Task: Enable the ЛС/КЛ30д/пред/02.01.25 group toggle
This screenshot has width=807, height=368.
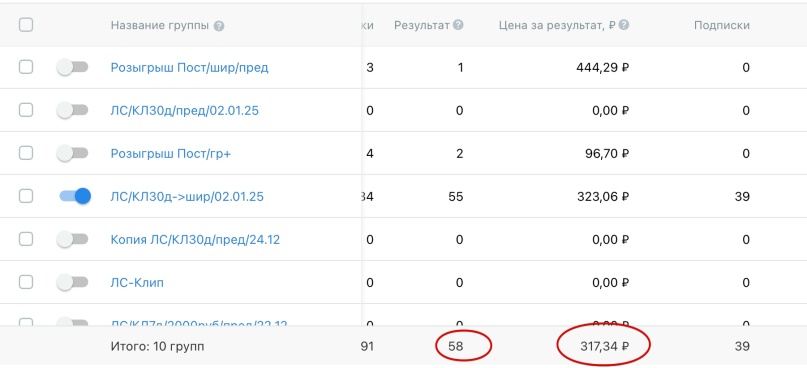Action: (x=73, y=110)
